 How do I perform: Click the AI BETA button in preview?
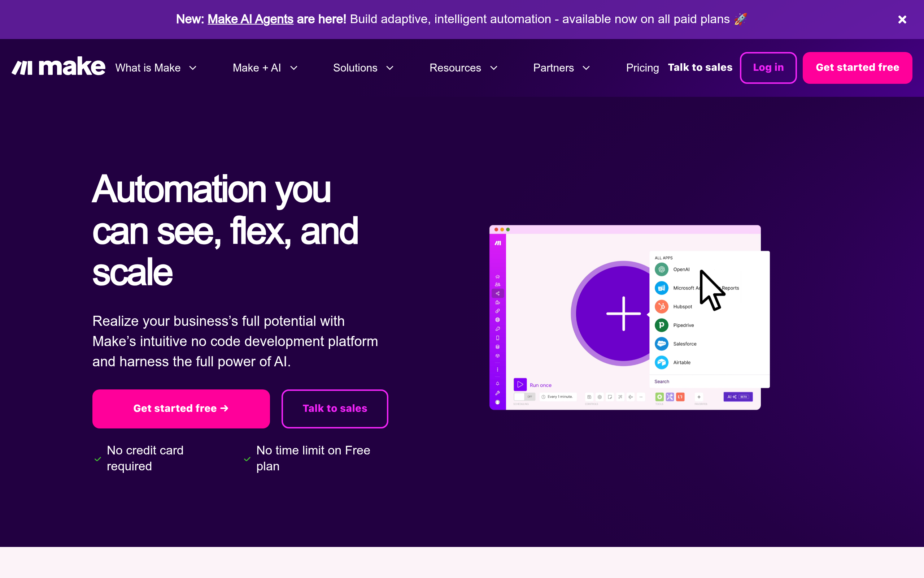tap(738, 397)
